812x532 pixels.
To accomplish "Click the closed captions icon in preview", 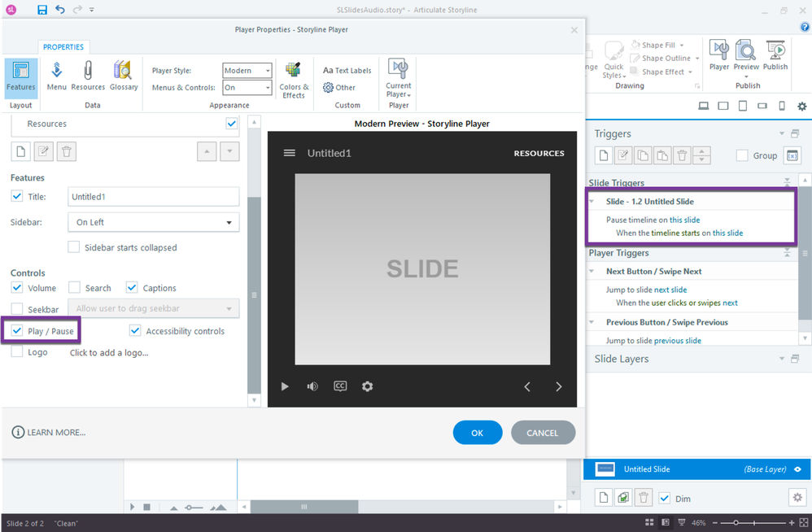I will click(340, 386).
